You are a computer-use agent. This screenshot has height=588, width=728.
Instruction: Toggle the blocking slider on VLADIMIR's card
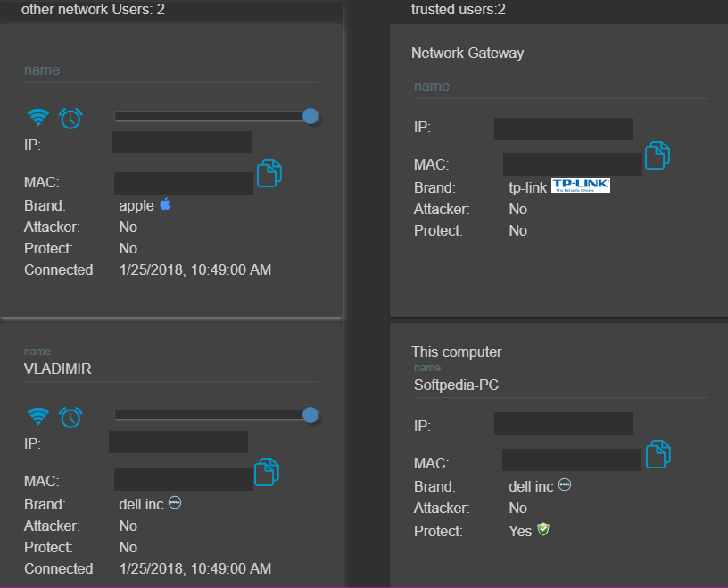pos(310,414)
